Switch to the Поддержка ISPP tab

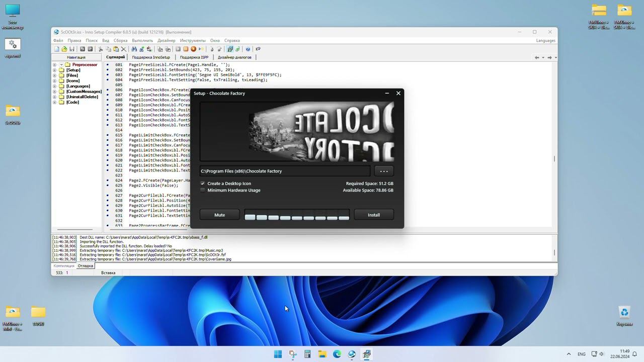pos(194,57)
